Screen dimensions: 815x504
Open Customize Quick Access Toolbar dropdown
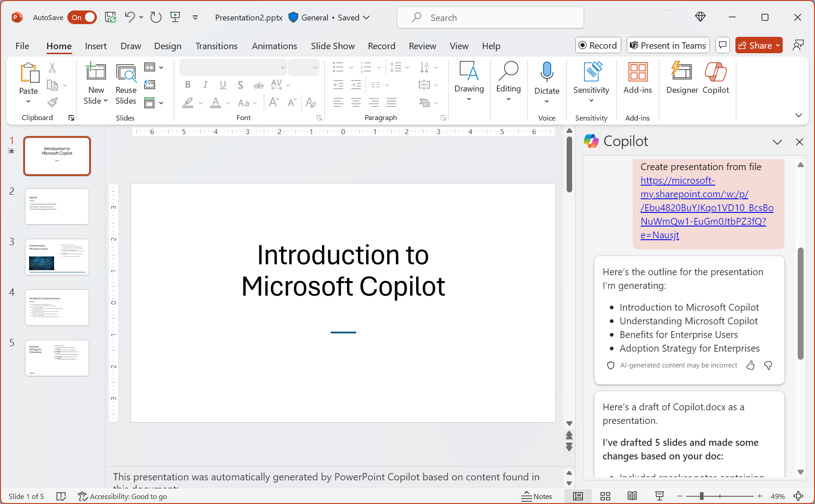point(195,17)
